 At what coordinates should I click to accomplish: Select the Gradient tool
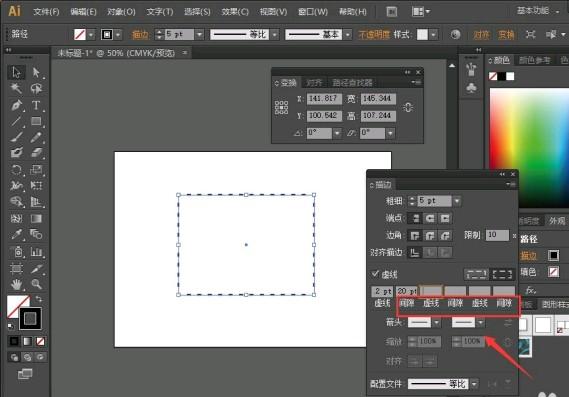pyautogui.click(x=36, y=218)
